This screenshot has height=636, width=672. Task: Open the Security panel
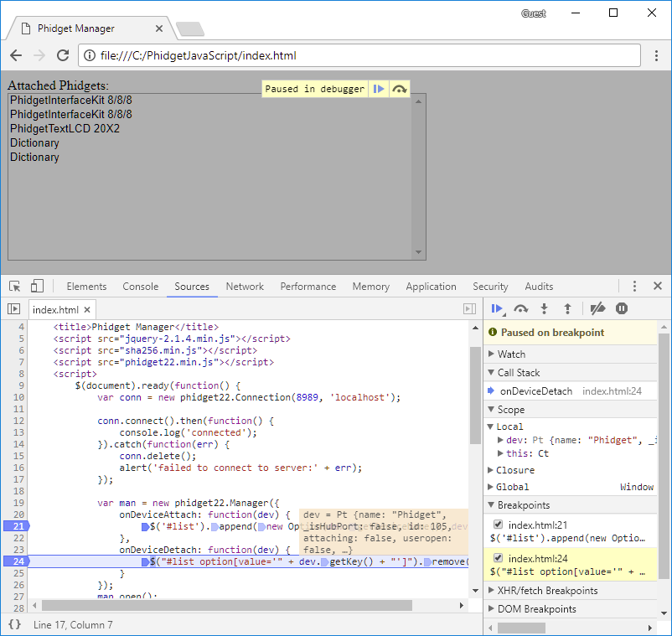coord(490,287)
